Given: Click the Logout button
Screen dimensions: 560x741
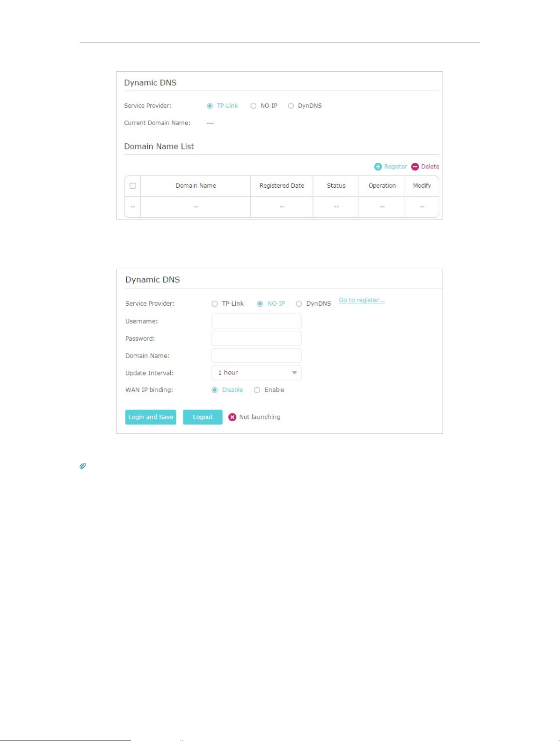Looking at the screenshot, I should point(203,417).
